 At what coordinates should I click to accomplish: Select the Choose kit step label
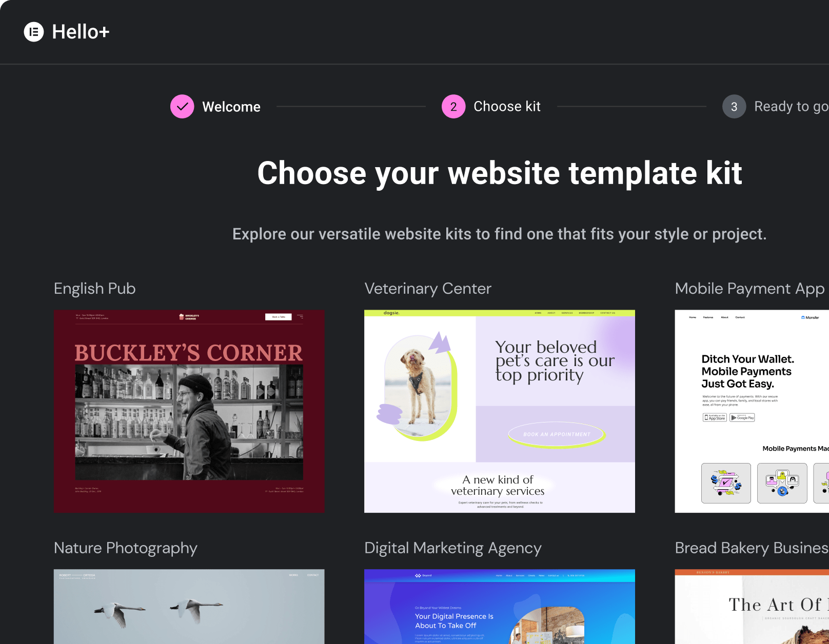(507, 107)
